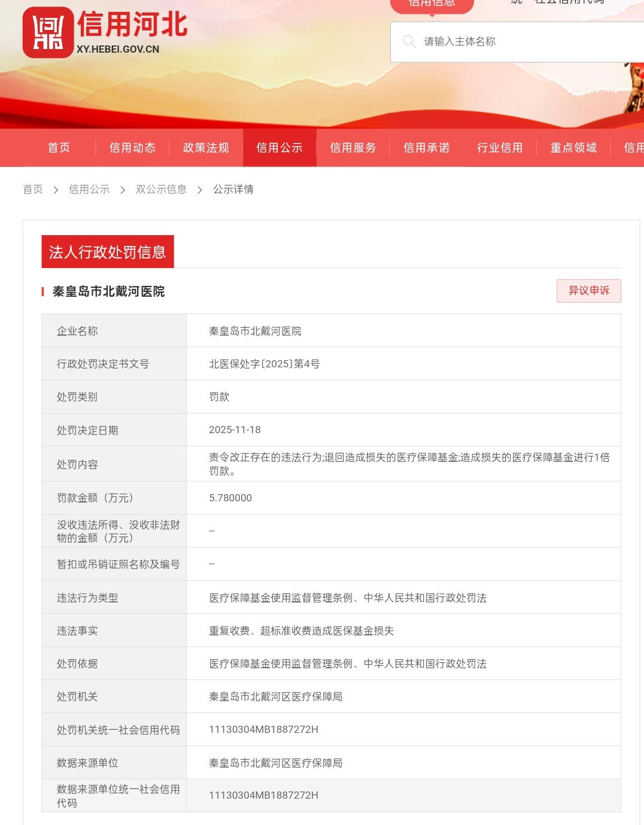Screen dimensions: 644x825
Task: Click the 法人行政处罚信息 section tab
Action: tap(108, 252)
